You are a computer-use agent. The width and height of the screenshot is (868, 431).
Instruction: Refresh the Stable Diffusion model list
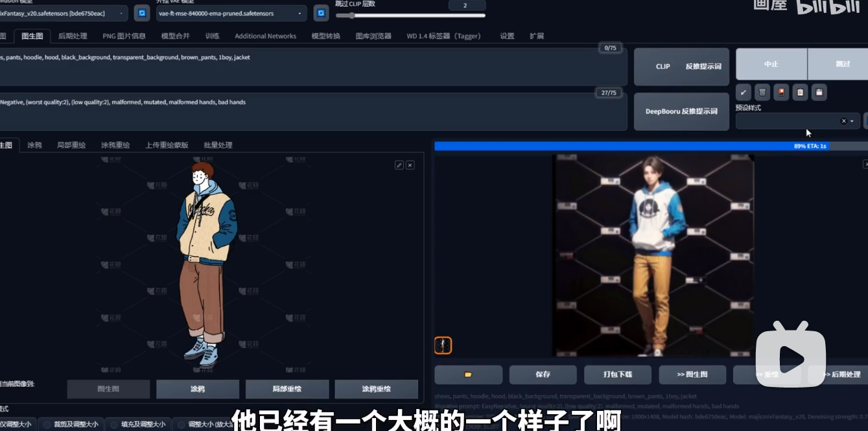coord(141,13)
